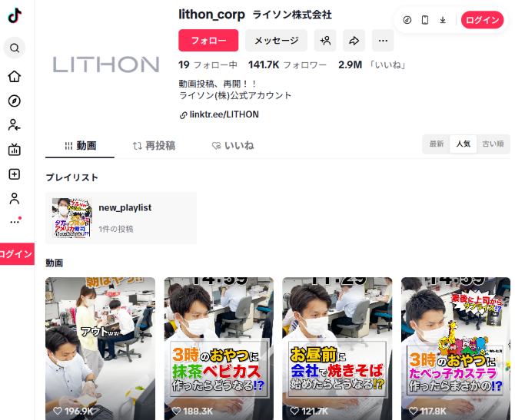
Task: Click the download app icon at top right
Action: click(443, 20)
